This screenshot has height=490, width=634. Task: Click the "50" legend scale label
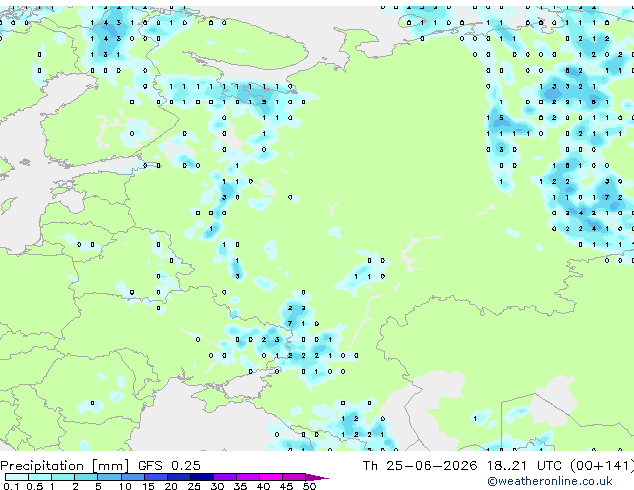coord(309,486)
